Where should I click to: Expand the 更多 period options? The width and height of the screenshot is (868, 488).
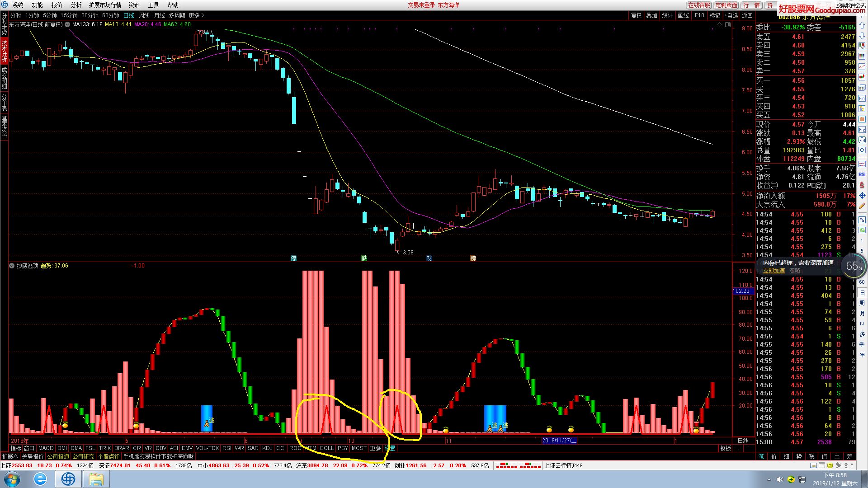click(196, 15)
